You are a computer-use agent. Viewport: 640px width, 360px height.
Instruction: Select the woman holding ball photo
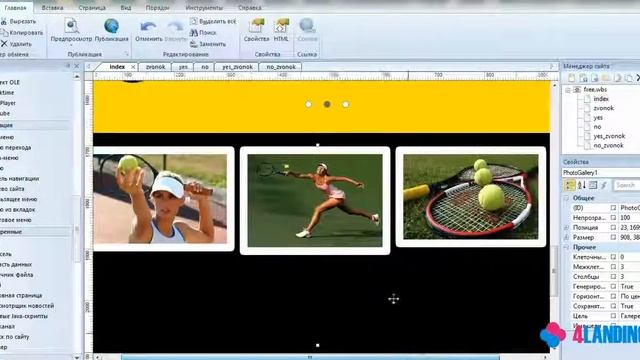(x=164, y=199)
